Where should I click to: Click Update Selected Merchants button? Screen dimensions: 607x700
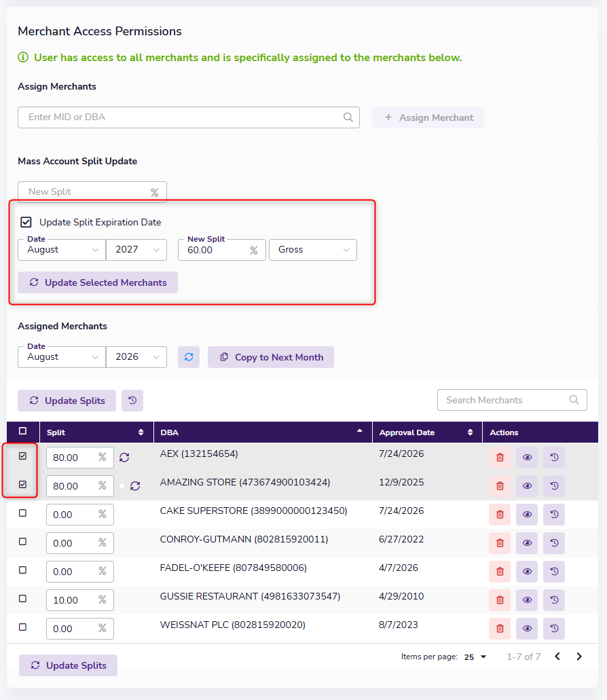[98, 282]
